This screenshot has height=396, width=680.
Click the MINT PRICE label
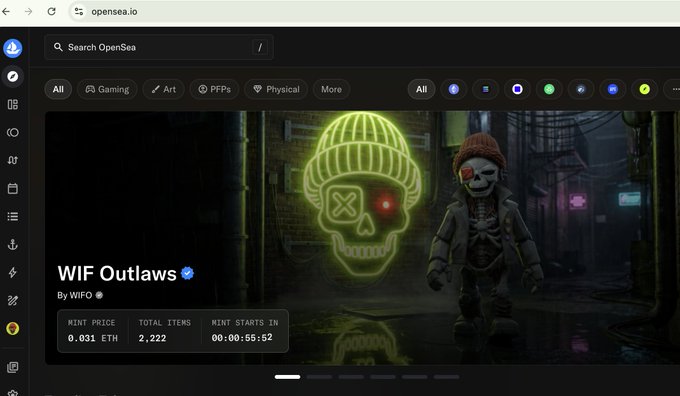(x=92, y=323)
